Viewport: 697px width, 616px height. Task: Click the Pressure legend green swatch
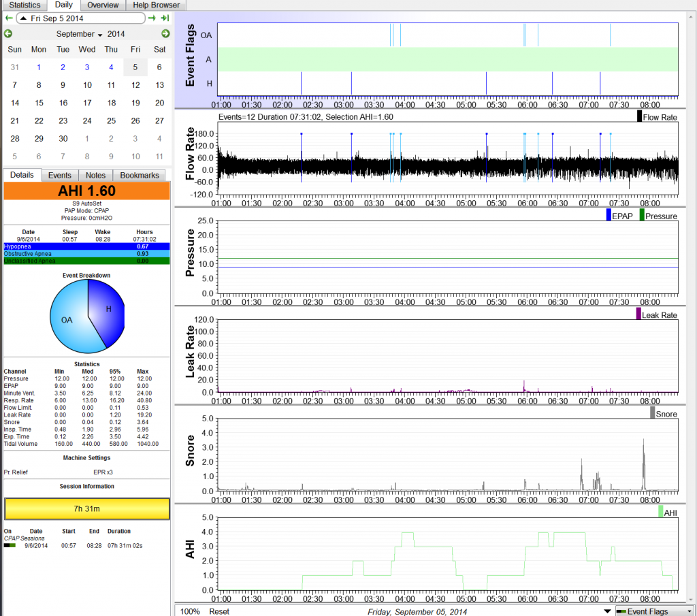(x=642, y=215)
